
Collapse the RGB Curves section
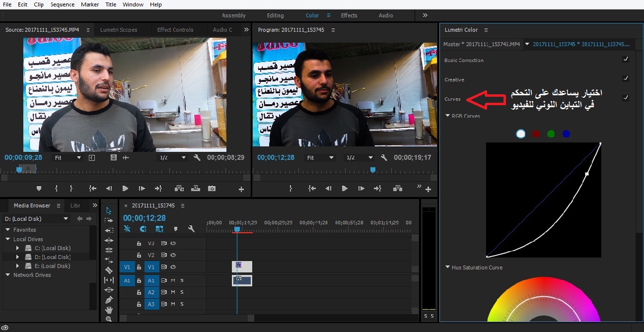click(x=448, y=116)
